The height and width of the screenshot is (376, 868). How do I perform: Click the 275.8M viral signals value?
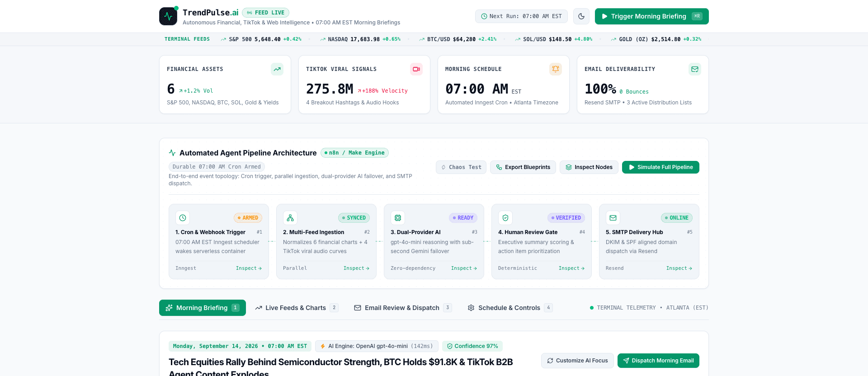[330, 89]
